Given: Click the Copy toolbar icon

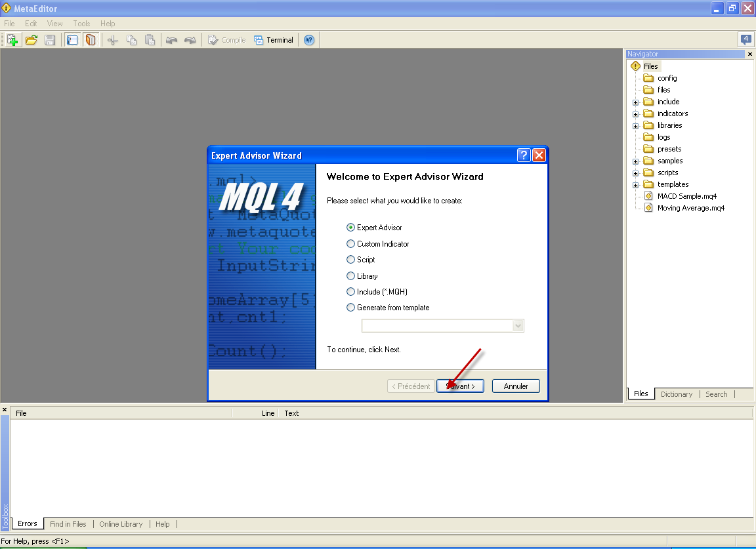Looking at the screenshot, I should pos(131,40).
